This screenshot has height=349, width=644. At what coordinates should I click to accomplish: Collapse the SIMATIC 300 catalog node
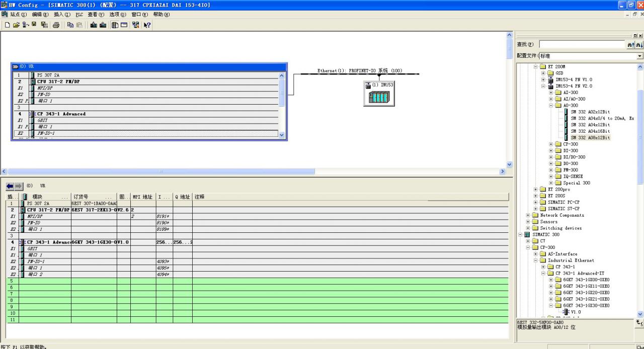pyautogui.click(x=521, y=235)
